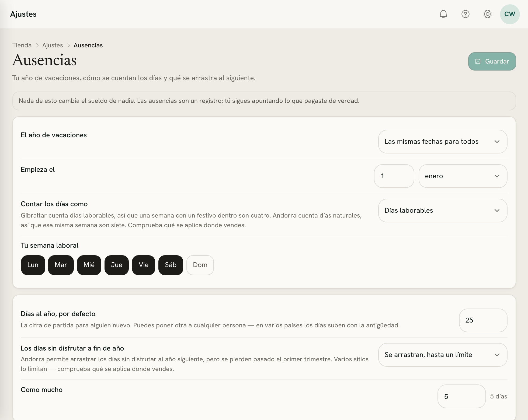The image size is (528, 420).
Task: Click the 'Empieza el' day number field
Action: pos(394,176)
